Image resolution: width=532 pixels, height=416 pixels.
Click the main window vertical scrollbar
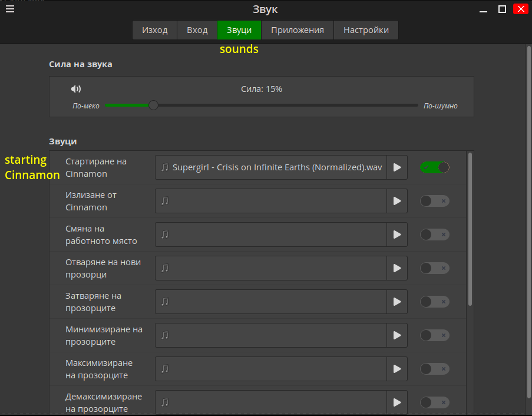point(528,222)
